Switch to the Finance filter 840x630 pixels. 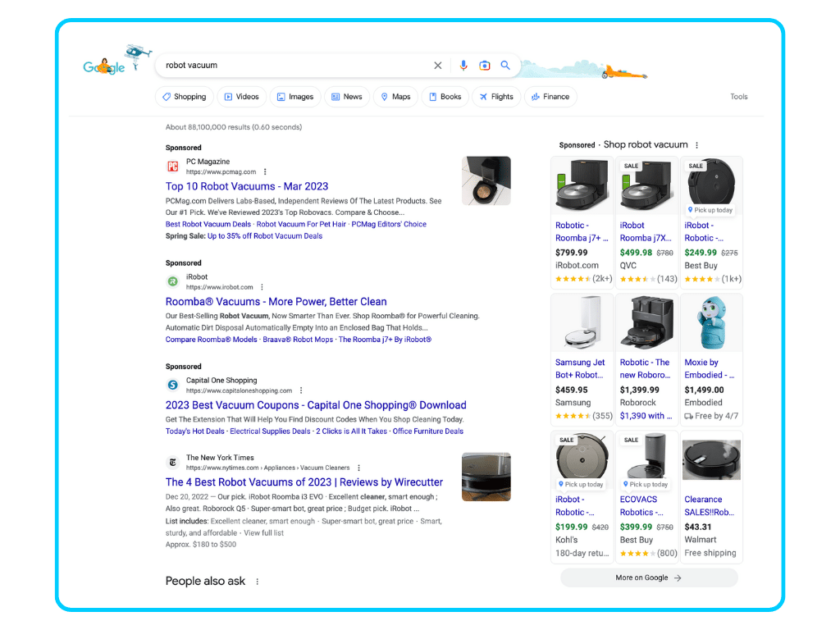550,97
